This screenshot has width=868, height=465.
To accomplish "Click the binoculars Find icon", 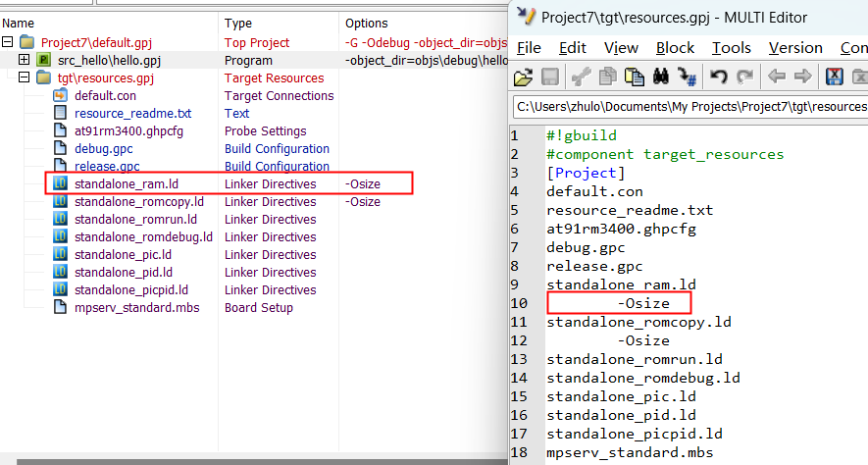I will pyautogui.click(x=661, y=77).
